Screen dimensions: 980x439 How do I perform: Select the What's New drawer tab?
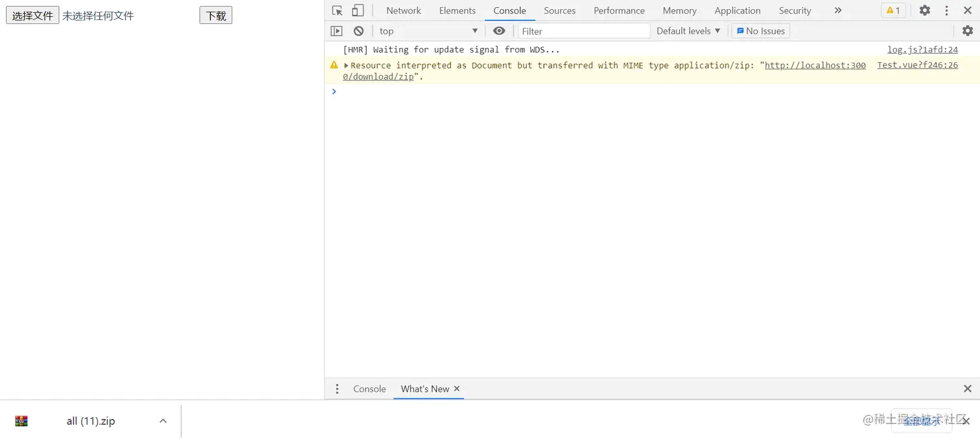pos(425,389)
